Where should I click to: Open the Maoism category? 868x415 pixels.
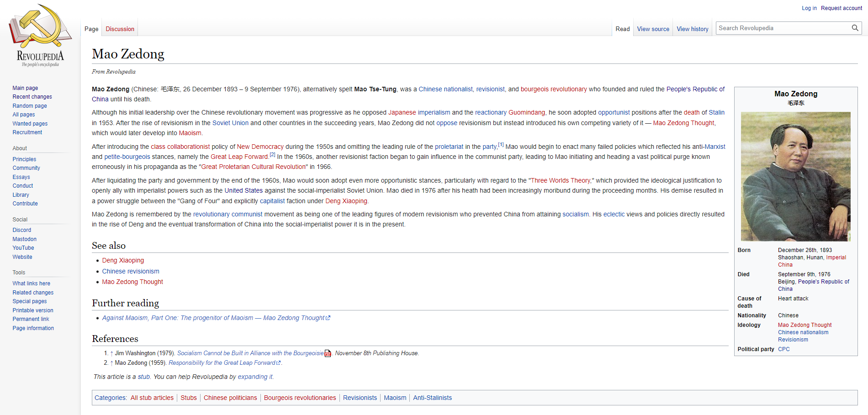coord(395,398)
